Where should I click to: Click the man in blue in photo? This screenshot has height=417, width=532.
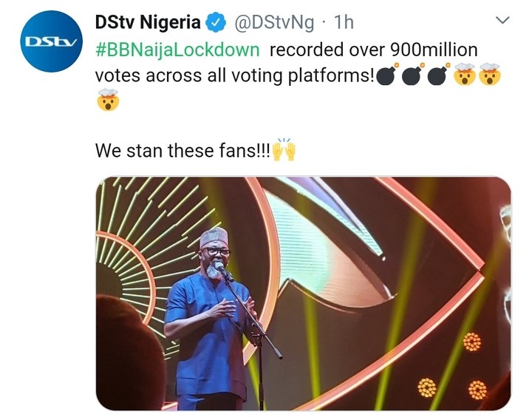pyautogui.click(x=207, y=318)
